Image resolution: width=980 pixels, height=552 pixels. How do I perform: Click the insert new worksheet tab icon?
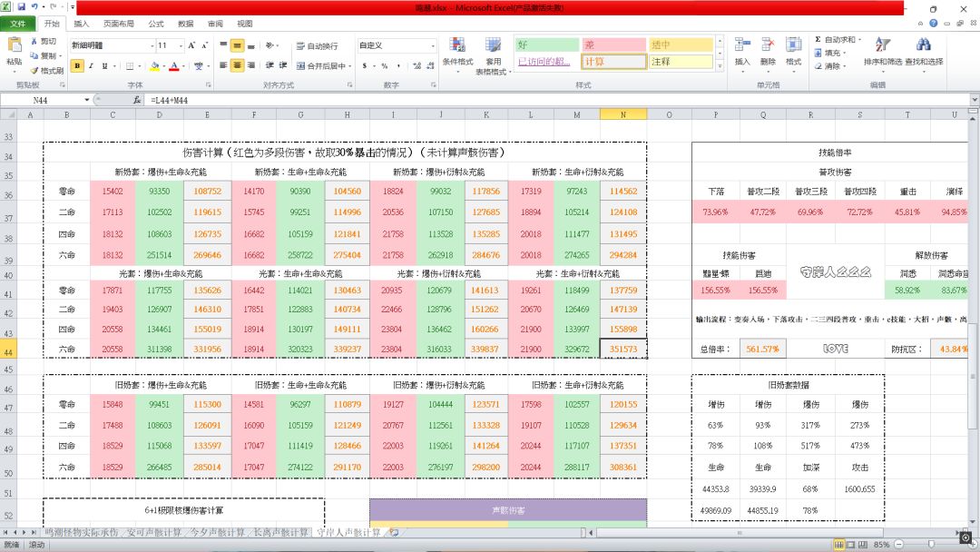(395, 533)
